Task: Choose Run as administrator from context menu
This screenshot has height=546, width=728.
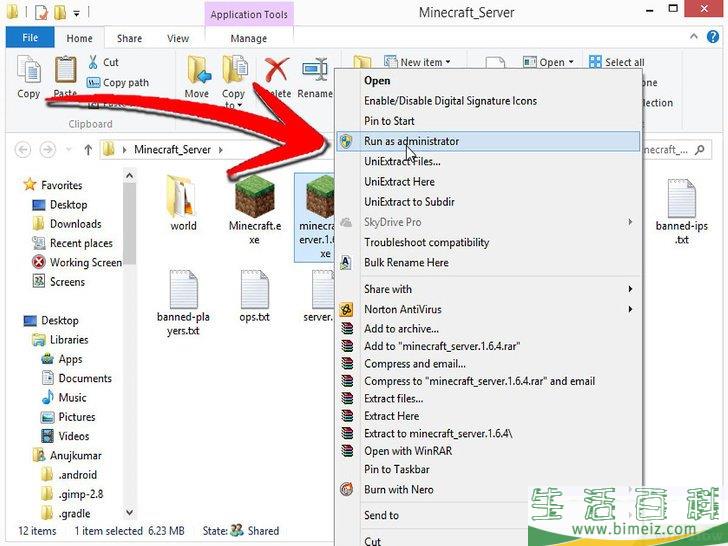Action: coord(488,141)
